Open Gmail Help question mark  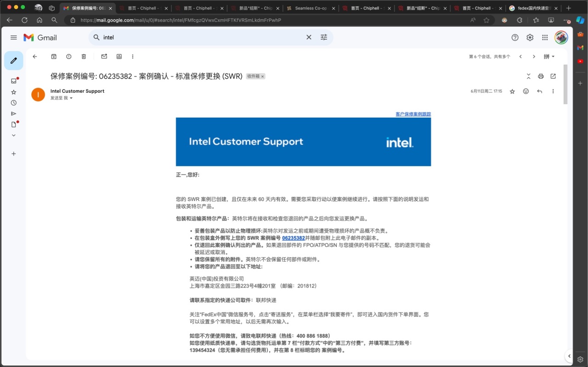(515, 38)
